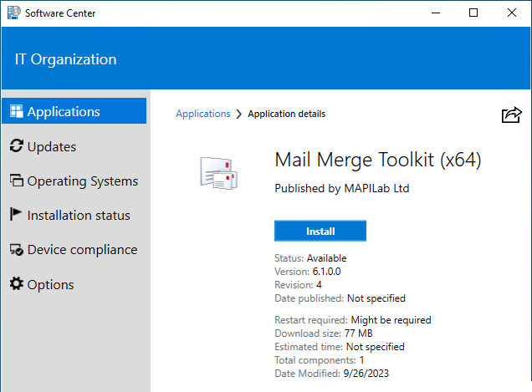Click the 'Mail Merge Toolkit (x64)' title

point(377,160)
